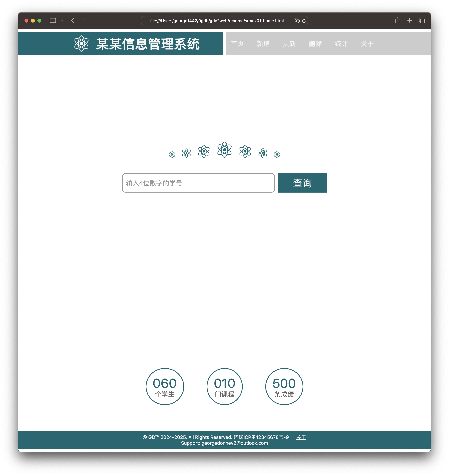The width and height of the screenshot is (449, 476).
Task: Click the 关于 link in footer
Action: [x=301, y=437]
